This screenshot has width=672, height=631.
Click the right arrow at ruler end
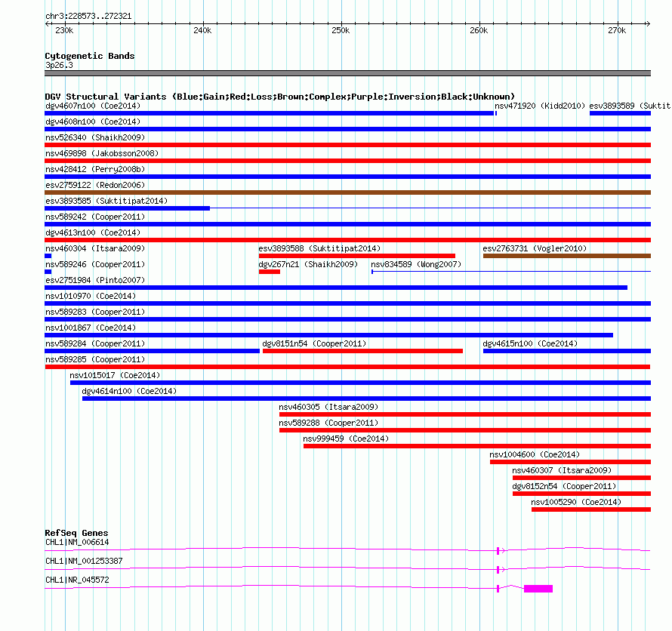coord(648,23)
